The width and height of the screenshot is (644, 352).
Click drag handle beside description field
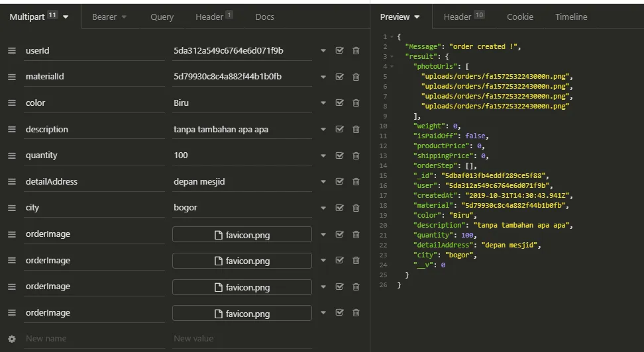pos(12,129)
